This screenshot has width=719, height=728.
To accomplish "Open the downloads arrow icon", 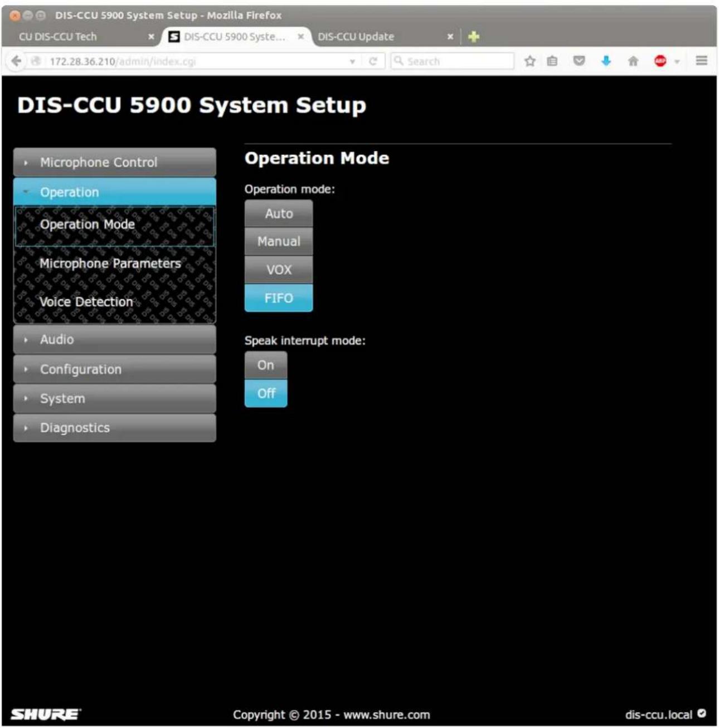I will pos(606,61).
